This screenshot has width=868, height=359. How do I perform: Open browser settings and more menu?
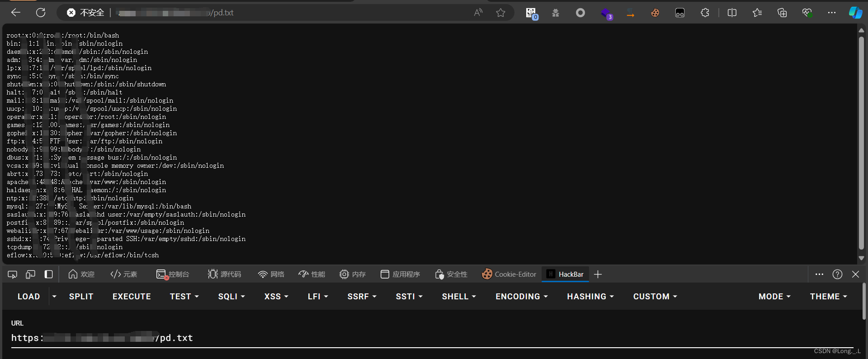832,13
